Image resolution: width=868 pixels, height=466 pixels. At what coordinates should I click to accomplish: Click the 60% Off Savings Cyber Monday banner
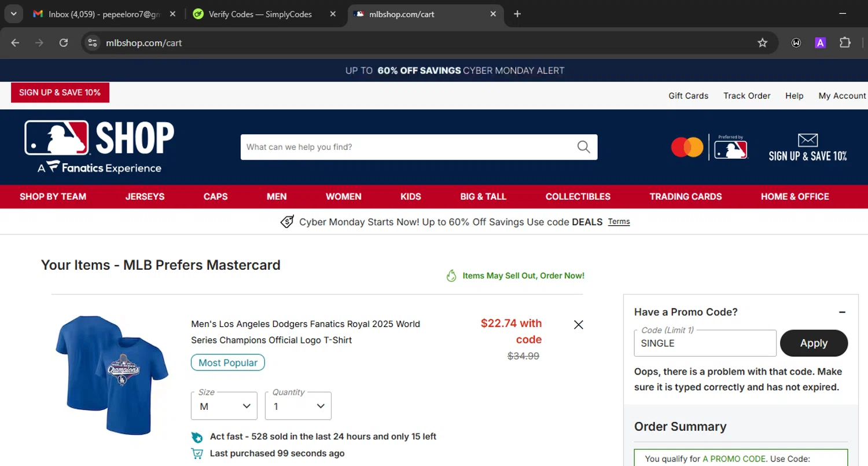click(455, 71)
